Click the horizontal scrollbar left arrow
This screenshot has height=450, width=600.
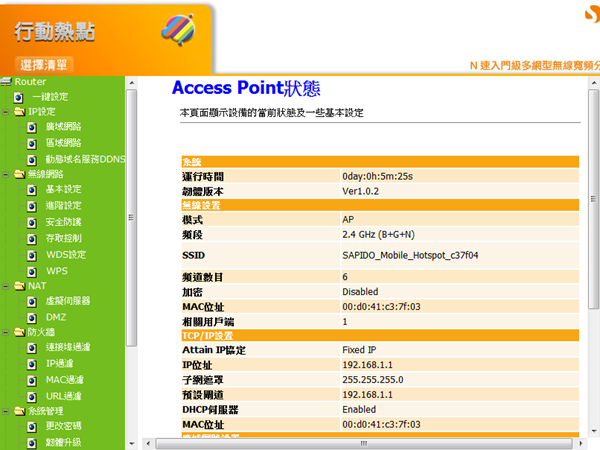[148, 443]
